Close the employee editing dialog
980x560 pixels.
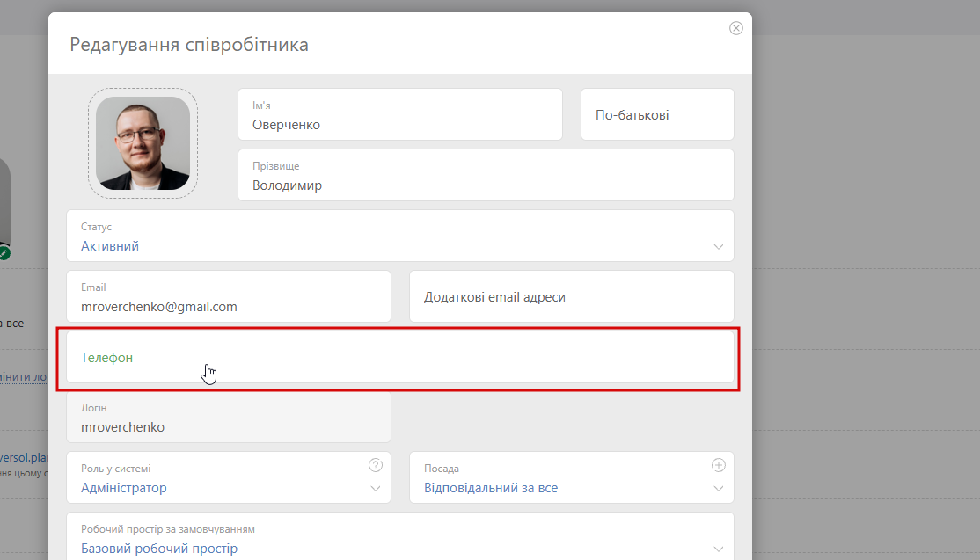point(736,28)
